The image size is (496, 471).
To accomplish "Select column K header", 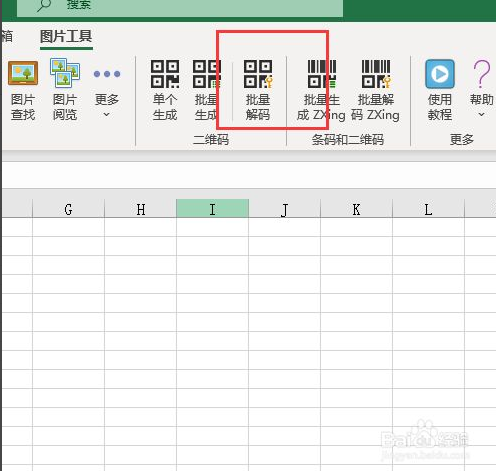I will pyautogui.click(x=356, y=209).
